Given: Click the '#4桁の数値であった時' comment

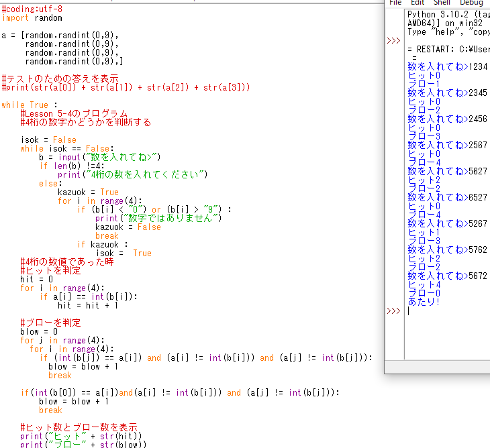Looking at the screenshot, I should tap(67, 262).
